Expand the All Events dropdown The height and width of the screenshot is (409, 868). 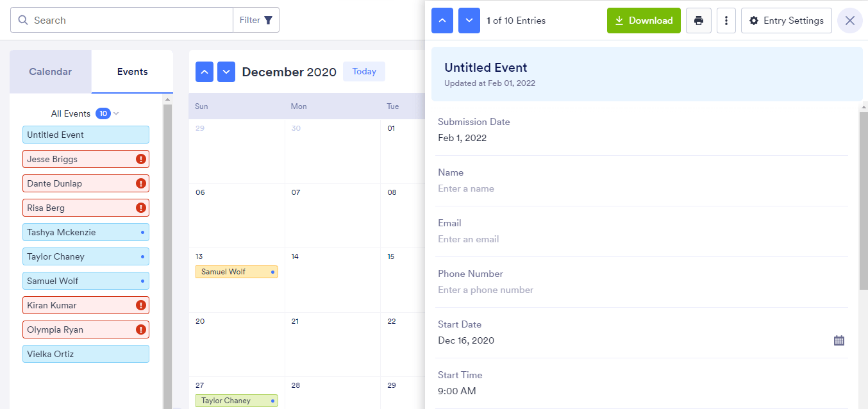tap(116, 113)
